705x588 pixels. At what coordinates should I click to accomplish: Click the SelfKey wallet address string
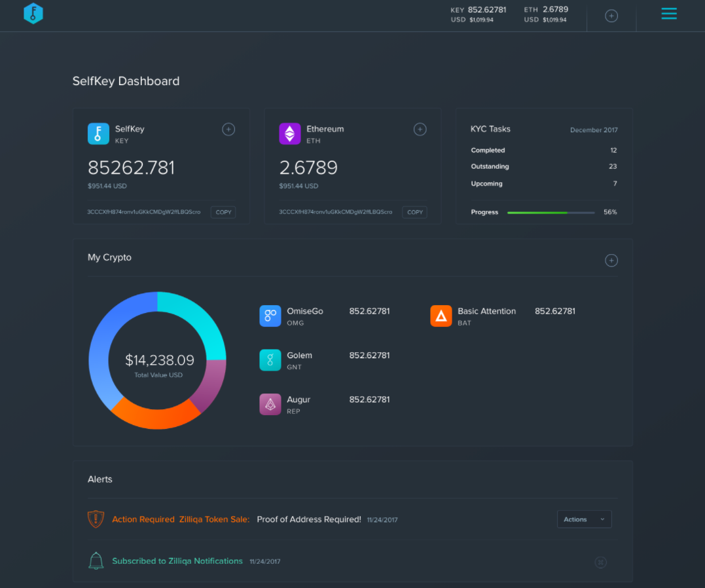(144, 212)
